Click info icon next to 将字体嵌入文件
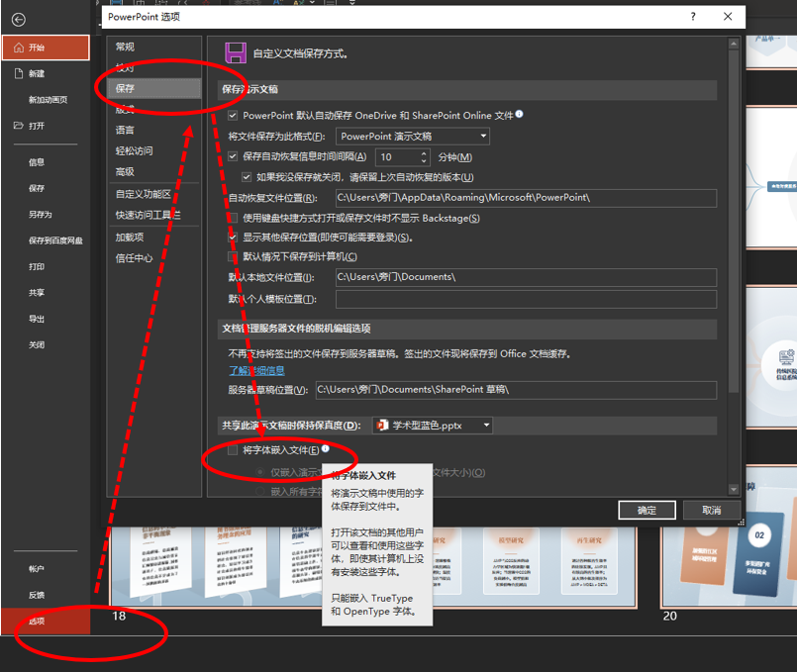The height and width of the screenshot is (672, 797). pos(326,448)
